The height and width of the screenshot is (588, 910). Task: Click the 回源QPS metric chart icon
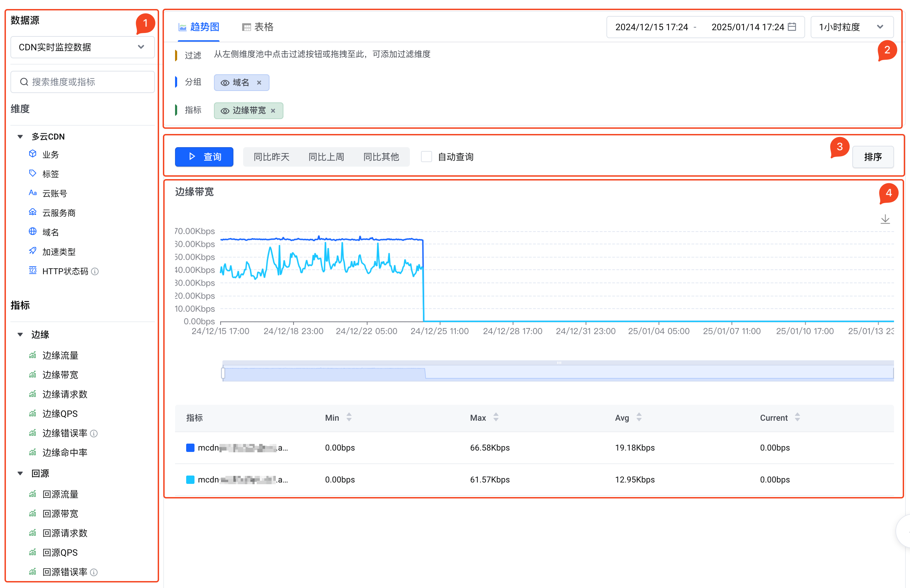33,553
